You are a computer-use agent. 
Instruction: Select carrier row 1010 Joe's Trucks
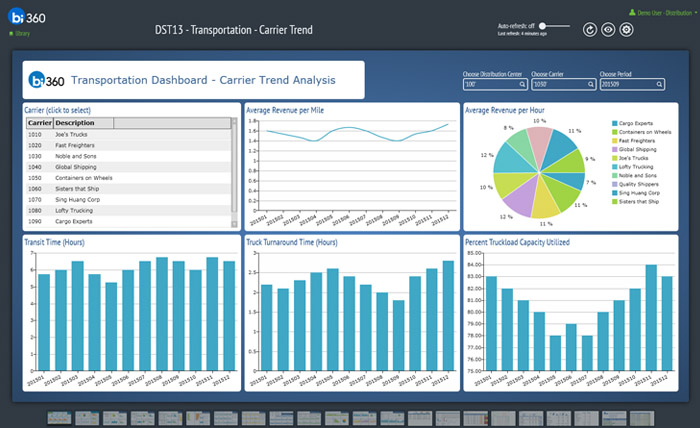click(x=129, y=134)
